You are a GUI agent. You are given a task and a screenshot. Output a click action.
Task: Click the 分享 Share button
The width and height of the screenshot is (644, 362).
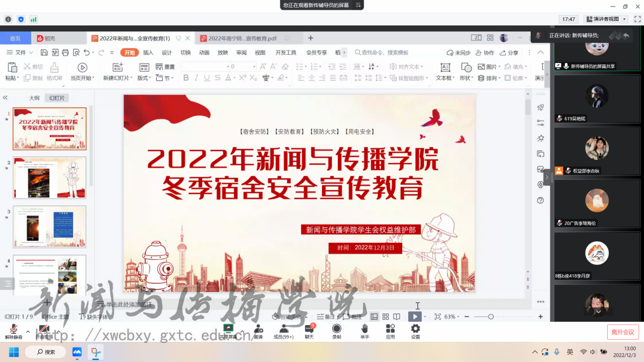509,53
